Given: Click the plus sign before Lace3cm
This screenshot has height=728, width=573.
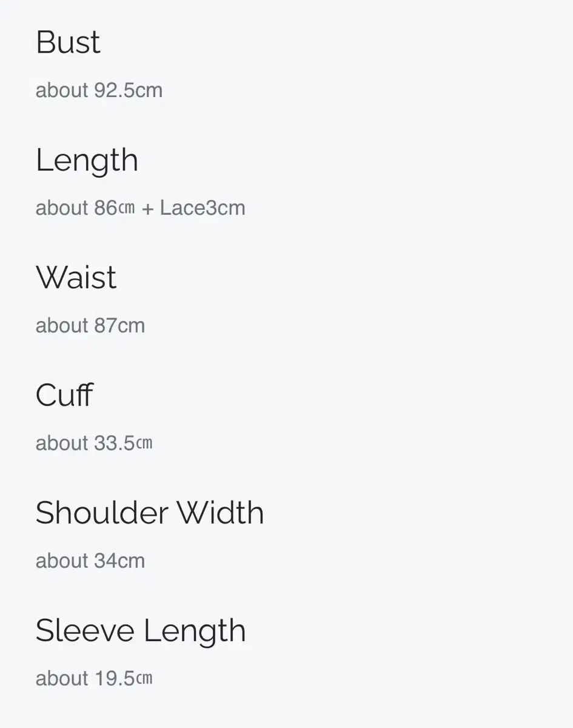Looking at the screenshot, I should click(147, 209).
